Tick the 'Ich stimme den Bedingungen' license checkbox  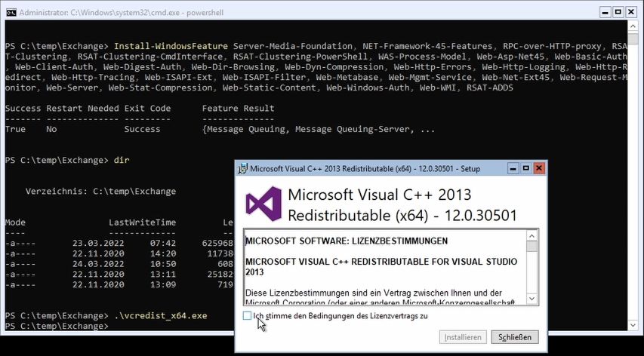click(247, 316)
